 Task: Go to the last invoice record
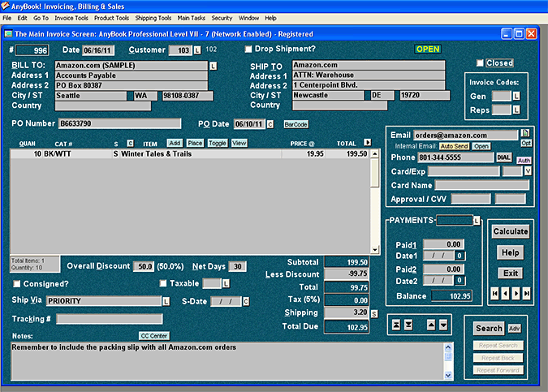click(x=527, y=293)
